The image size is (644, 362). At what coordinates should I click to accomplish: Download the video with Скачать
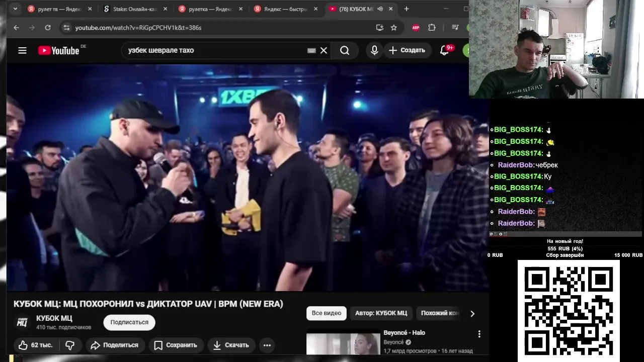point(231,345)
